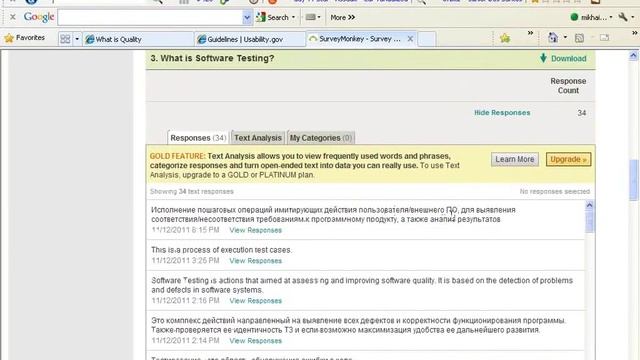The height and width of the screenshot is (360, 640).
Task: Click the grayed command bar icon after feeds
Action: [x=604, y=38]
